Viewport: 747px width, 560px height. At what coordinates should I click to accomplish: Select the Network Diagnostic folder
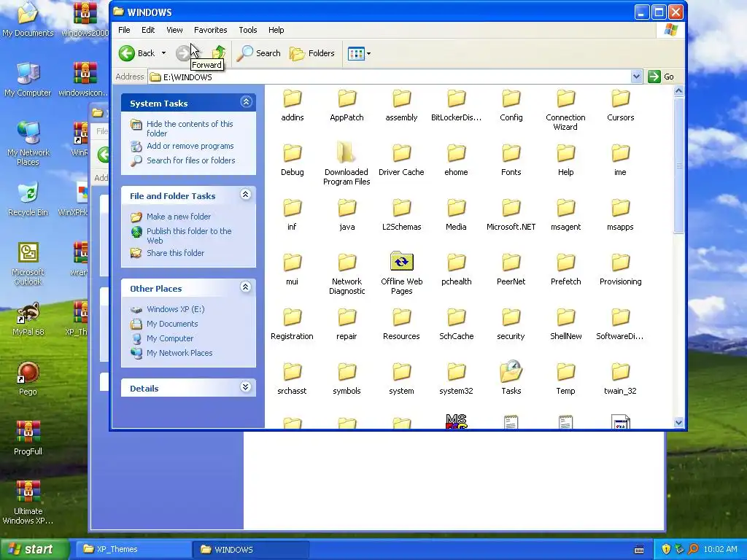[x=347, y=273]
